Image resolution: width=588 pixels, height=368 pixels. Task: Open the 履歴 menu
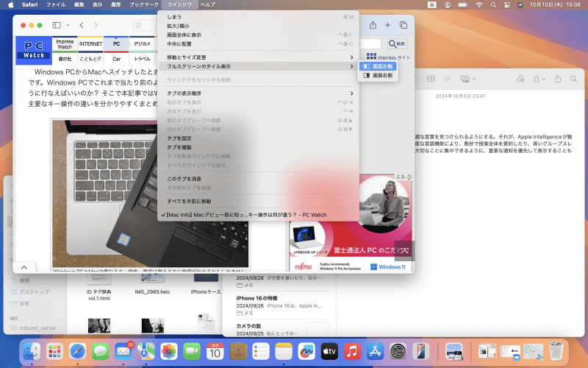(116, 4)
